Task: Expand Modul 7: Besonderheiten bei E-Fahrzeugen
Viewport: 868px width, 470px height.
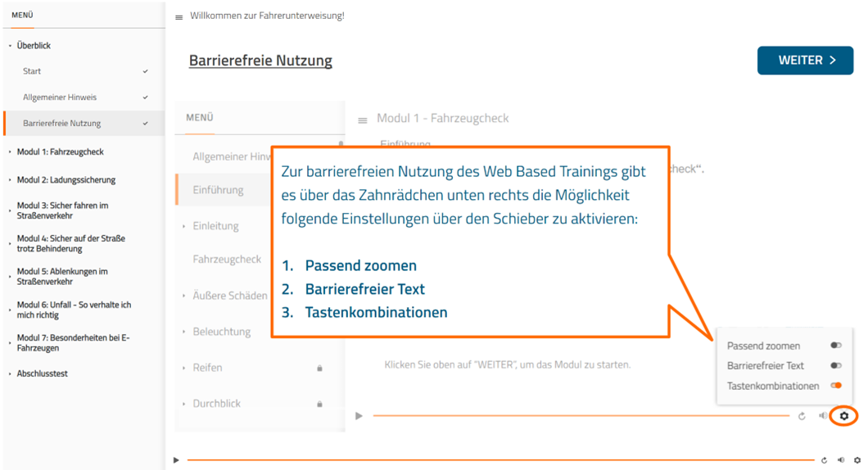Action: pyautogui.click(x=73, y=342)
